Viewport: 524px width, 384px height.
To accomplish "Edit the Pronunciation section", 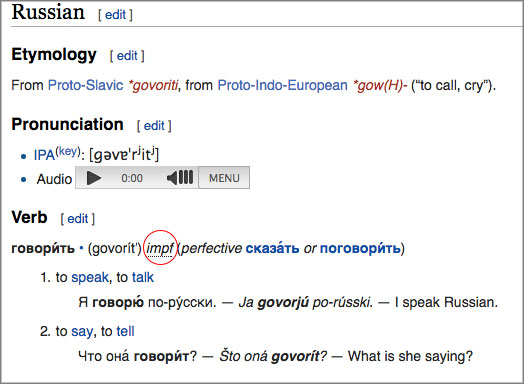I will point(154,126).
